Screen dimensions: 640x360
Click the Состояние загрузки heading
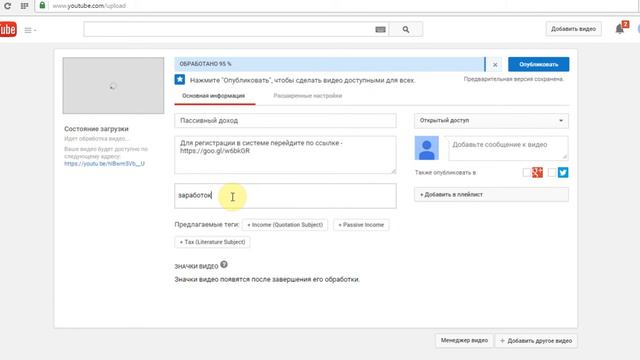click(96, 129)
